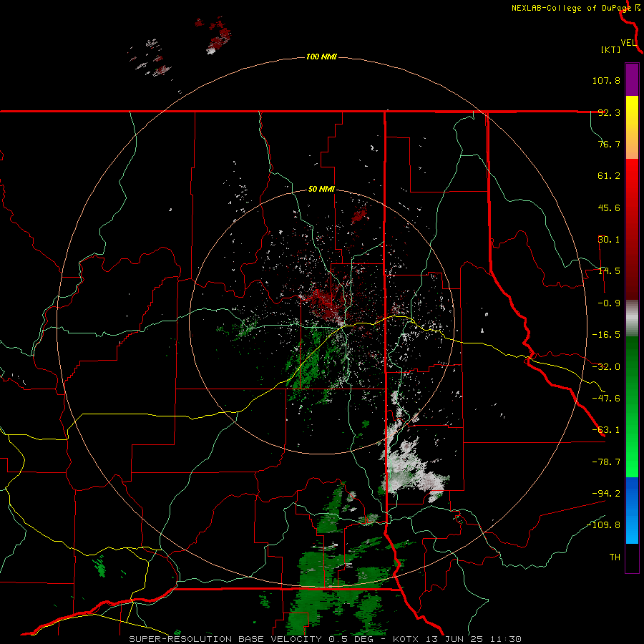Click the 50 NMI range ring label
Image resolution: width=644 pixels, height=644 pixels.
[321, 190]
